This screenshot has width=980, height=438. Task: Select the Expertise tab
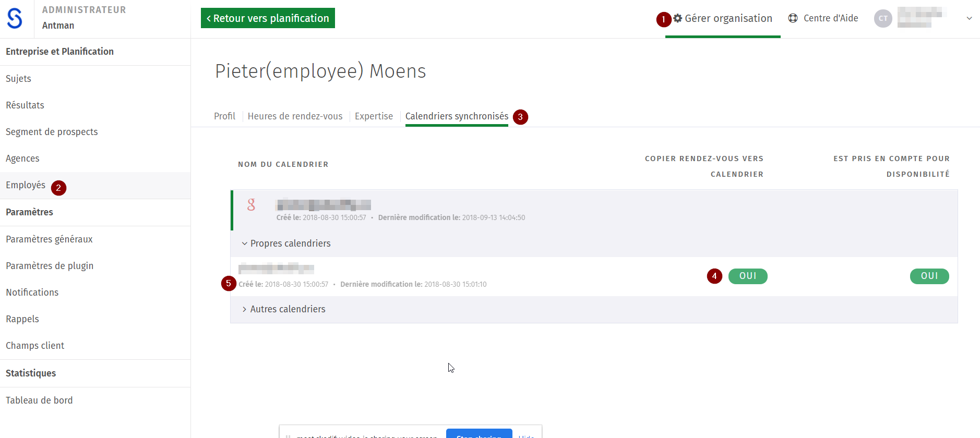(x=374, y=116)
